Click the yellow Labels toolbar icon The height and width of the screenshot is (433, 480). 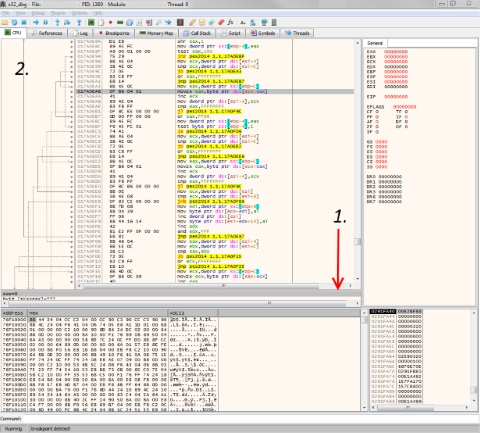[202, 23]
